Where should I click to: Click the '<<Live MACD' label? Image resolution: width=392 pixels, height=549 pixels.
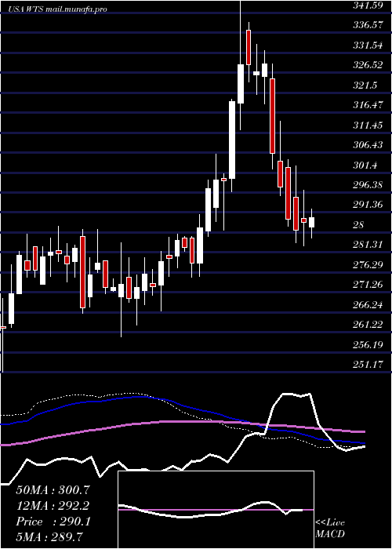[330, 528]
